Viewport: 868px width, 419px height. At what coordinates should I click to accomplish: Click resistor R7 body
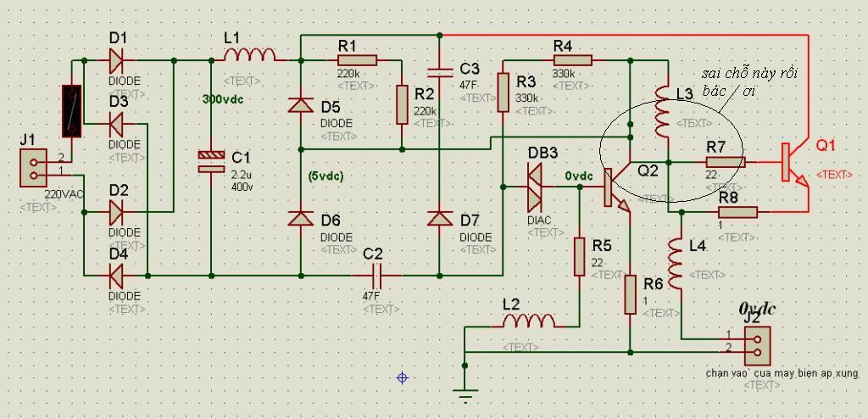725,162
